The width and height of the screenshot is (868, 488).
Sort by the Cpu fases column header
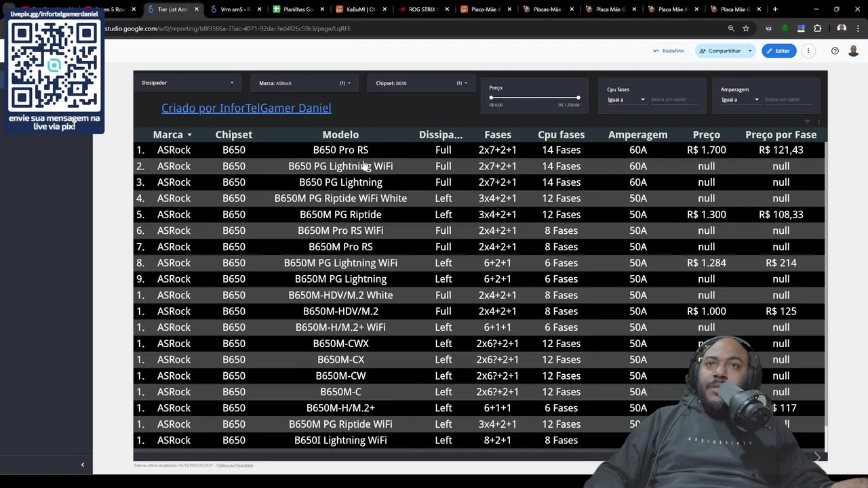561,135
